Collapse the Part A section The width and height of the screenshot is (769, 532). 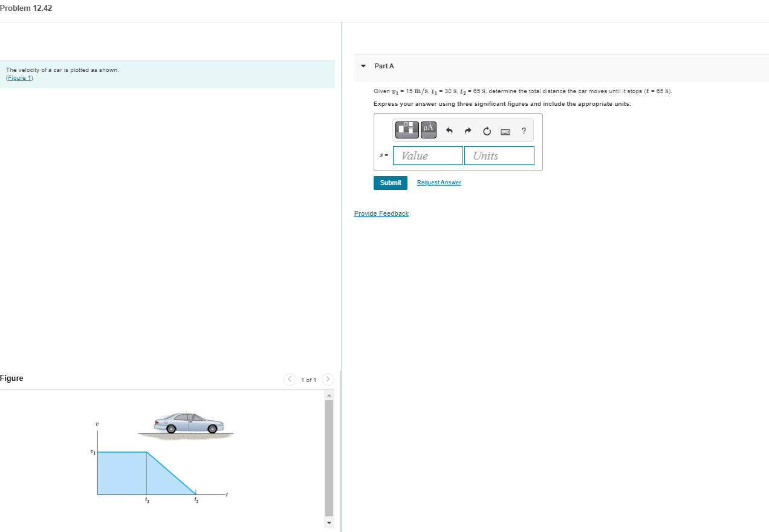click(363, 66)
